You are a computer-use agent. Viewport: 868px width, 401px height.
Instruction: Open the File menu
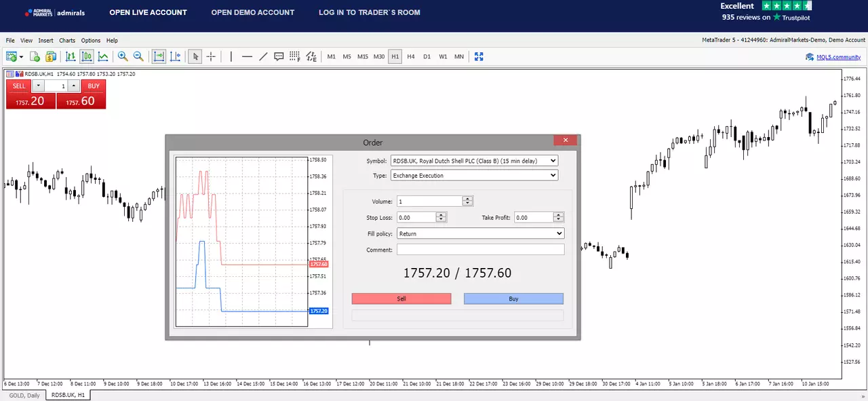pyautogui.click(x=10, y=41)
